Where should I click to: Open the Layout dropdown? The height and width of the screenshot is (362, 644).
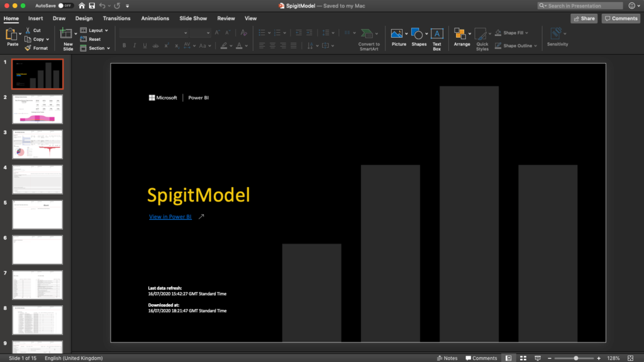94,30
